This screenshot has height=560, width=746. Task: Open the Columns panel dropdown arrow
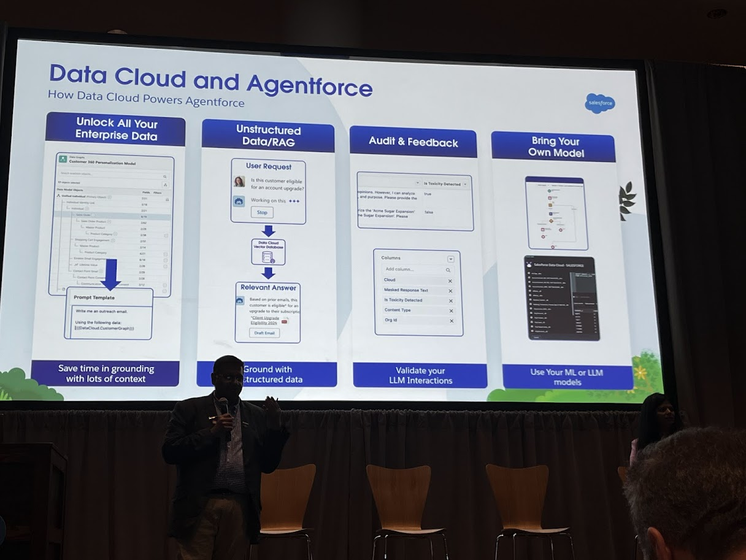pos(451,259)
